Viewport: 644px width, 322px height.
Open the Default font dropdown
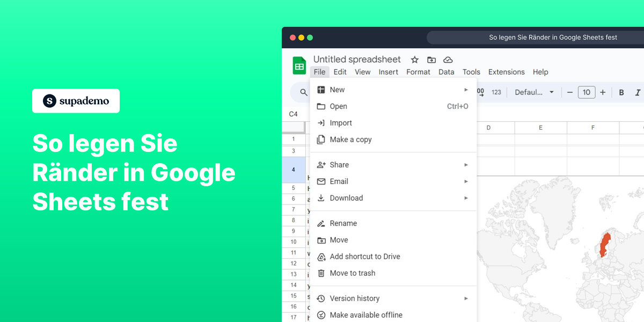point(534,92)
